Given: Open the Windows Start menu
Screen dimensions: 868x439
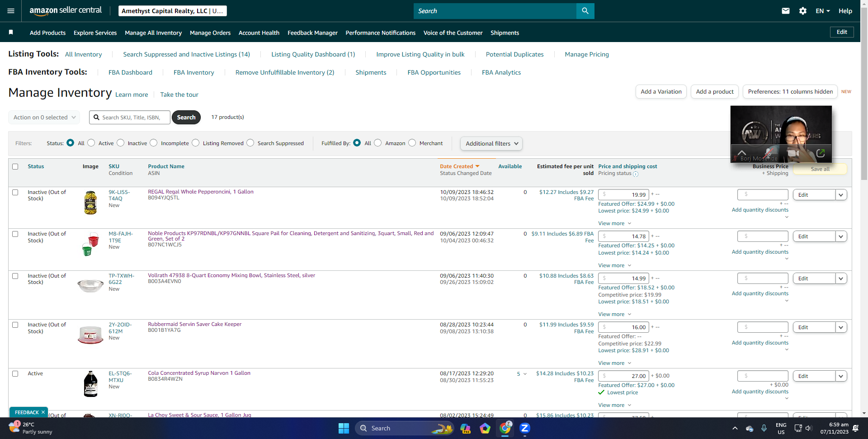Looking at the screenshot, I should pos(344,428).
